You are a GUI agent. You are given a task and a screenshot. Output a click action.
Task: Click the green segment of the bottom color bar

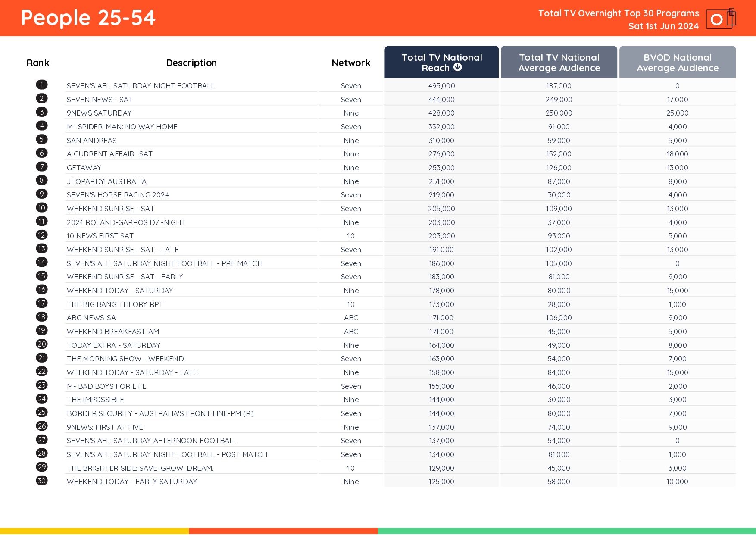(560, 529)
